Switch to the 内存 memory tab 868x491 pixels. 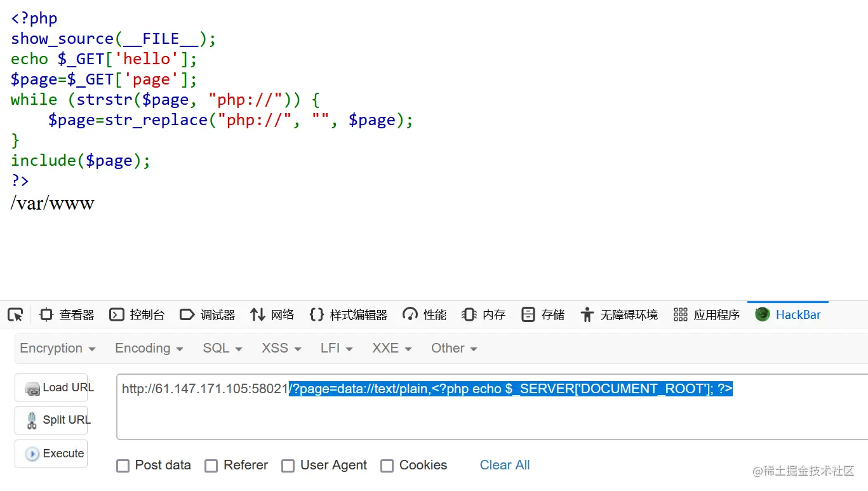tap(484, 314)
